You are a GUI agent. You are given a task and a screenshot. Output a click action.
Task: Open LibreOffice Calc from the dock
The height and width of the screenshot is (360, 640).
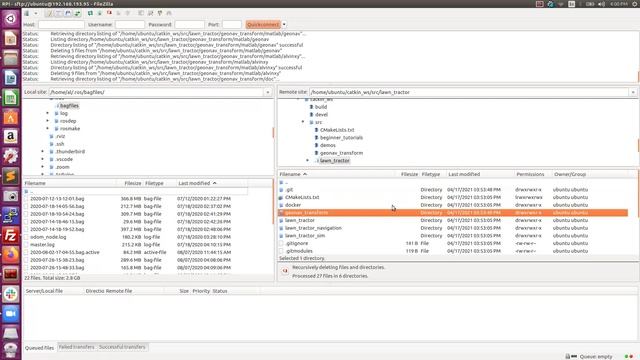(10, 98)
